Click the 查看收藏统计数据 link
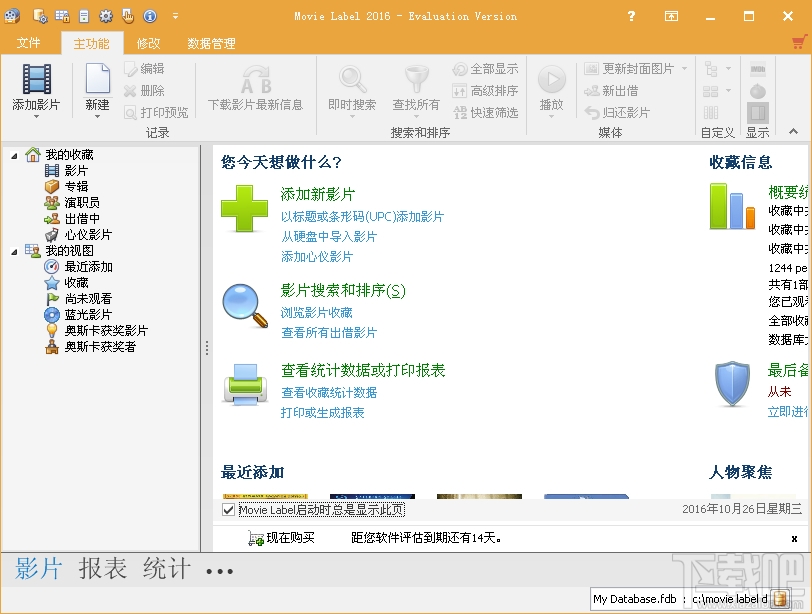This screenshot has height=614, width=812. point(329,392)
